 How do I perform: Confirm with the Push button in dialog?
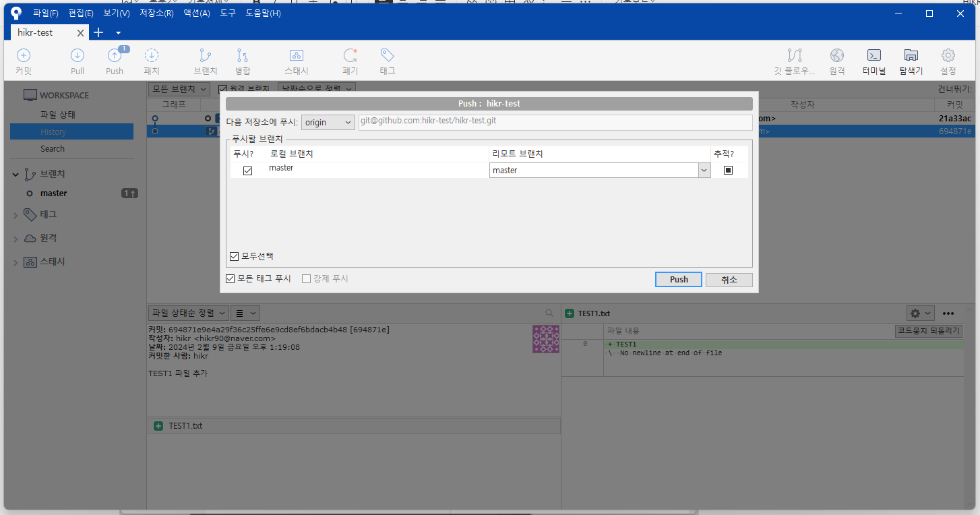point(679,279)
